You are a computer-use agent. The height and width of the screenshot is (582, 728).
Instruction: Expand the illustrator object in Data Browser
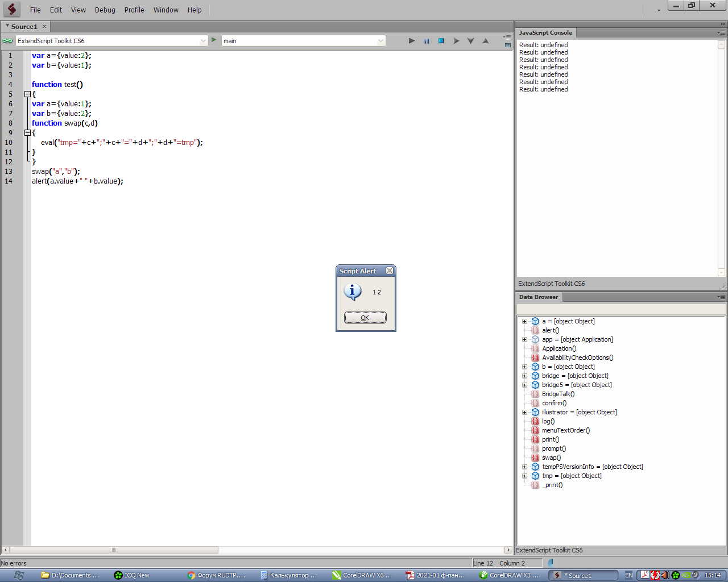pos(524,413)
